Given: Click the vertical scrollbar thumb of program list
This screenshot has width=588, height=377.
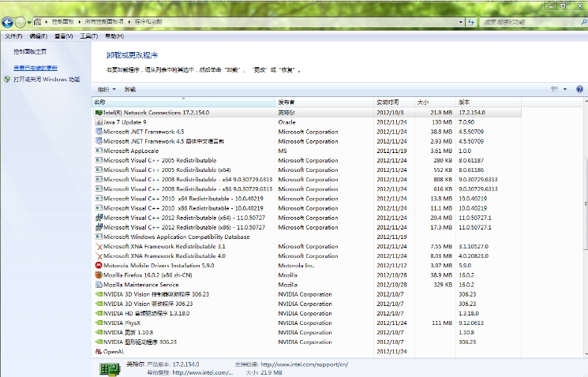Looking at the screenshot, I should [x=586, y=203].
